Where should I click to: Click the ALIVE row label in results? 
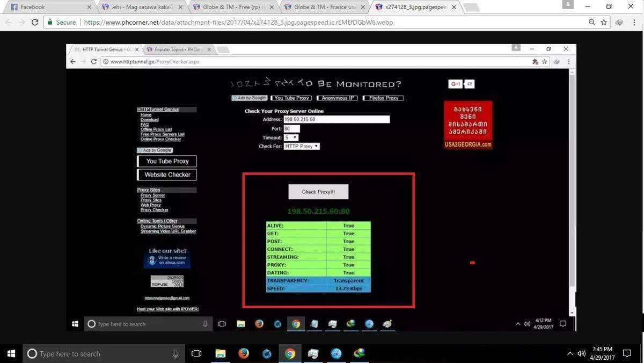275,226
